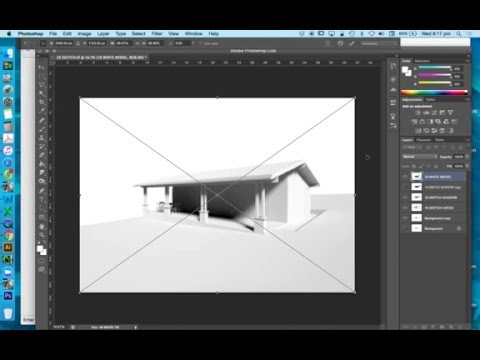Open the workspace switcher dropdown
Screen dimensions: 480x360
pos(379,43)
